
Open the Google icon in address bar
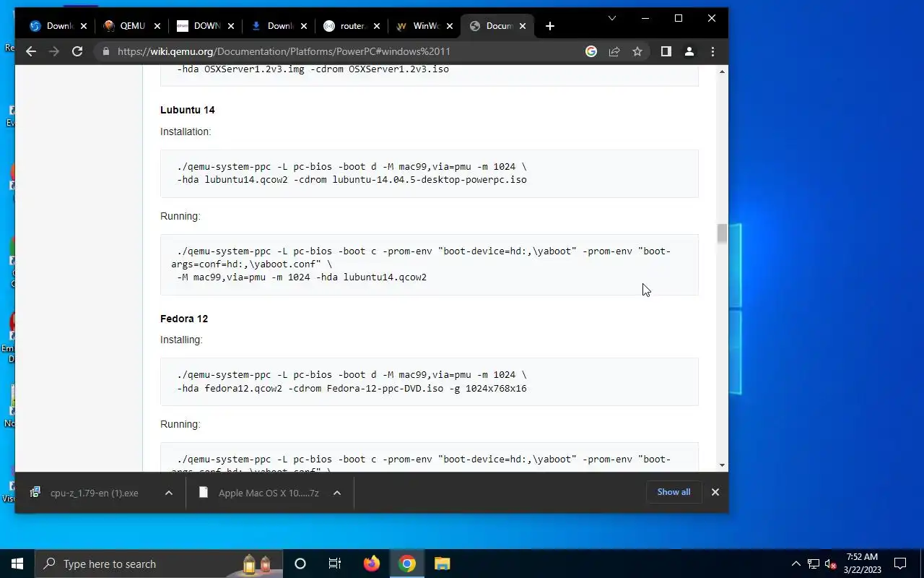point(591,51)
